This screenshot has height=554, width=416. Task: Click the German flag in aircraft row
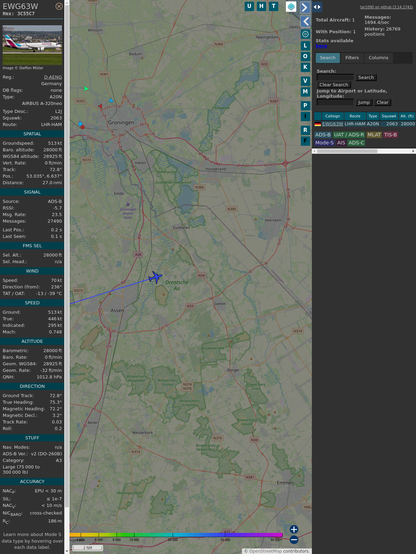(x=318, y=124)
